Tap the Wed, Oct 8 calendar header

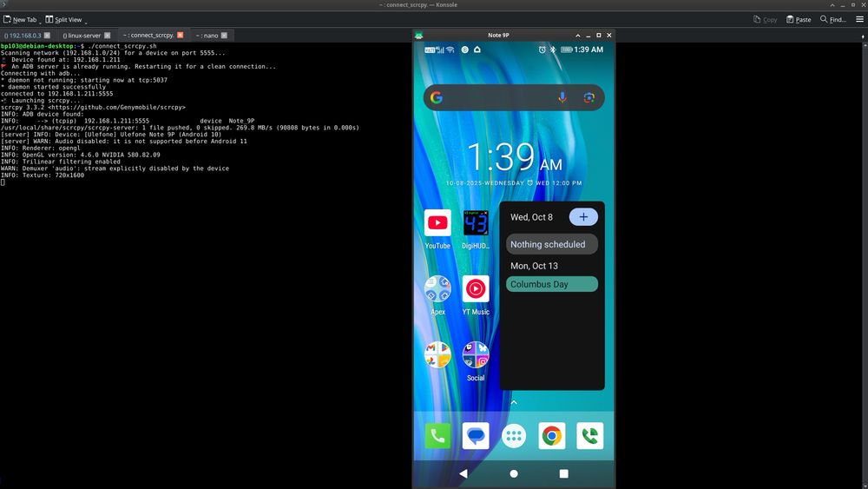531,217
